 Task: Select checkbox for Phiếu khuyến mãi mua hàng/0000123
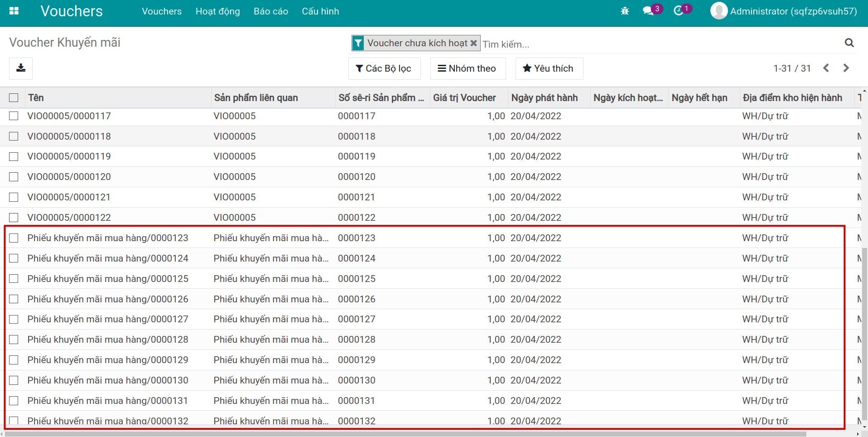(x=14, y=238)
